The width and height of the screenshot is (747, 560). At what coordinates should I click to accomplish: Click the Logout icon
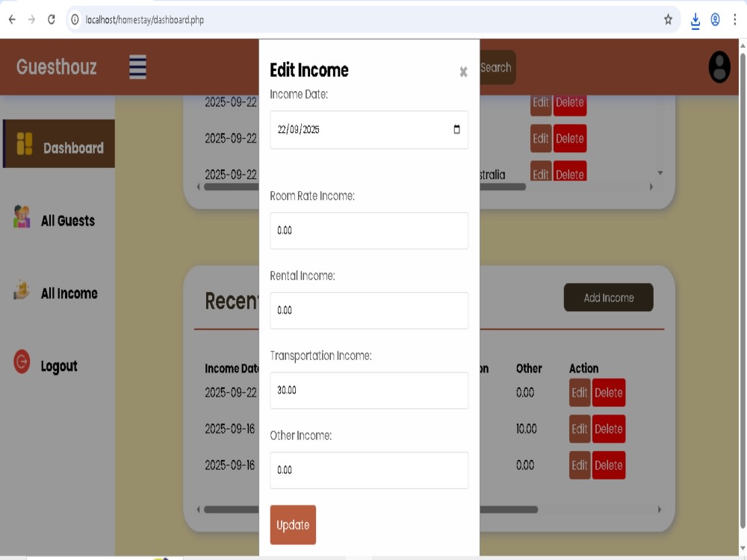click(22, 361)
